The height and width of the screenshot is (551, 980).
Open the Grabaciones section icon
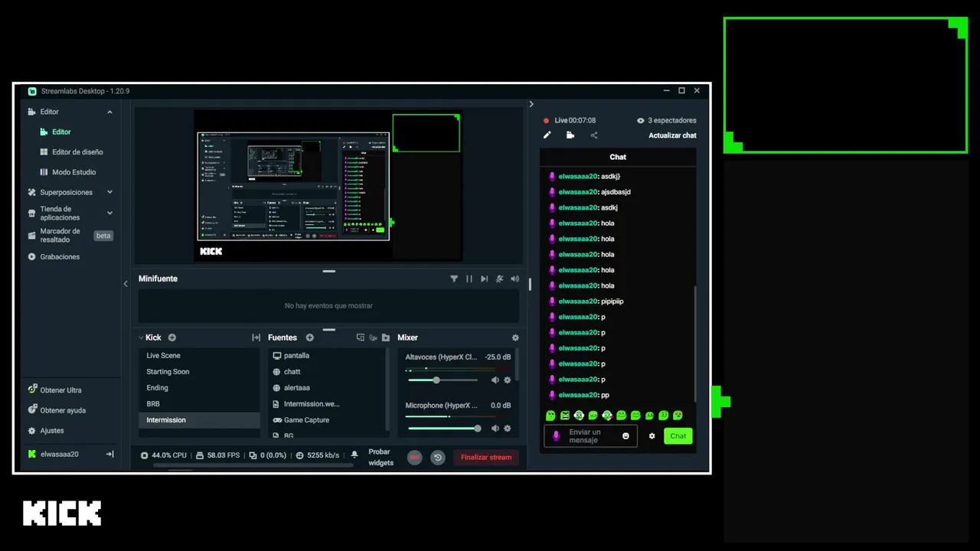pyautogui.click(x=32, y=257)
